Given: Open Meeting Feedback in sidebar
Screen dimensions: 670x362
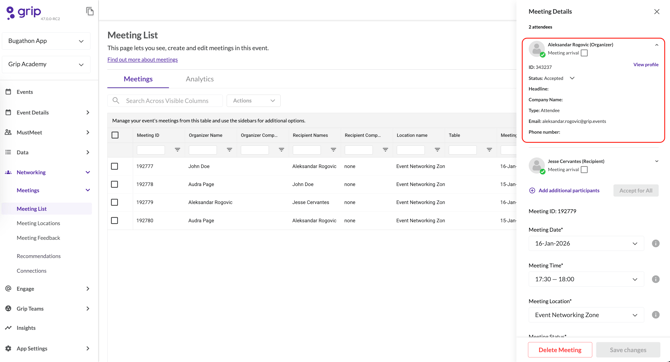Looking at the screenshot, I should pyautogui.click(x=38, y=238).
